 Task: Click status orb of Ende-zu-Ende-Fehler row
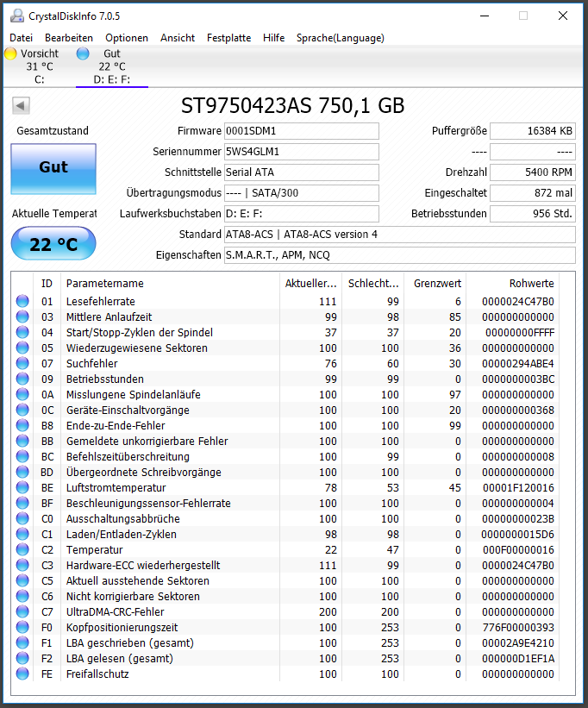click(22, 425)
